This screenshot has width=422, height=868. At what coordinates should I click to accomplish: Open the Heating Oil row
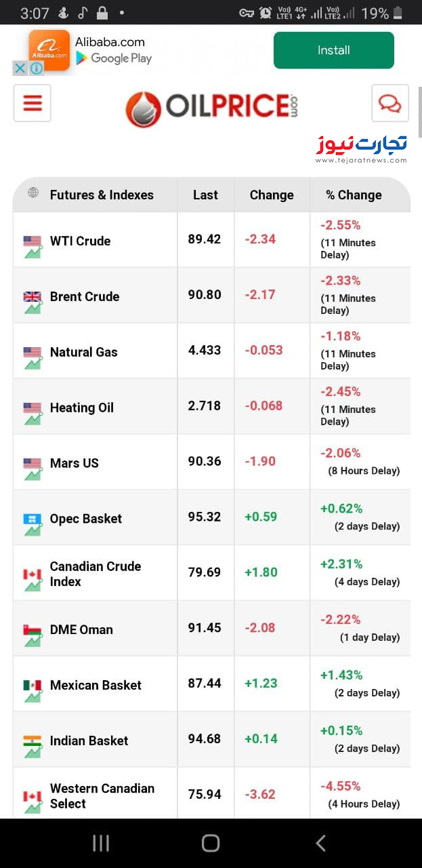[82, 408]
